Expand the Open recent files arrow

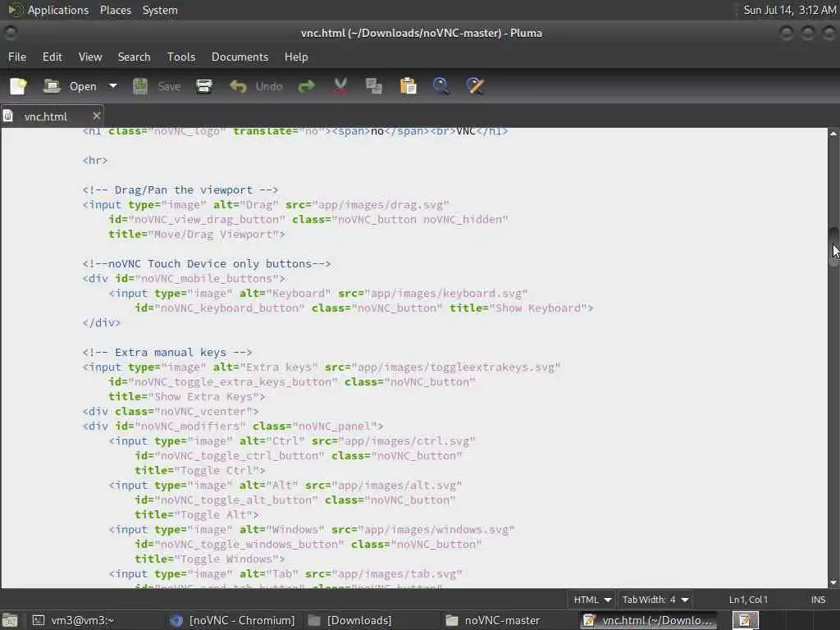[x=113, y=86]
